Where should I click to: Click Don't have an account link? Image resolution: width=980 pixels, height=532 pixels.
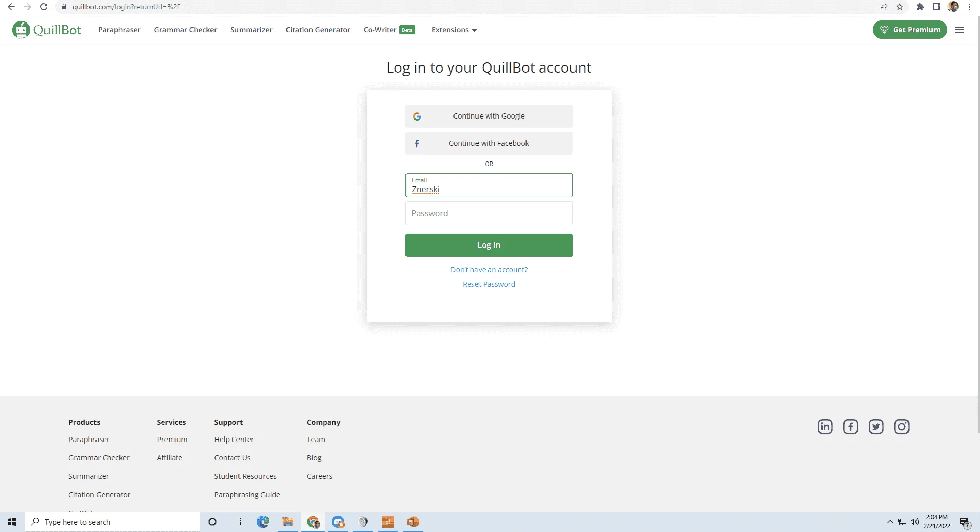pyautogui.click(x=489, y=270)
